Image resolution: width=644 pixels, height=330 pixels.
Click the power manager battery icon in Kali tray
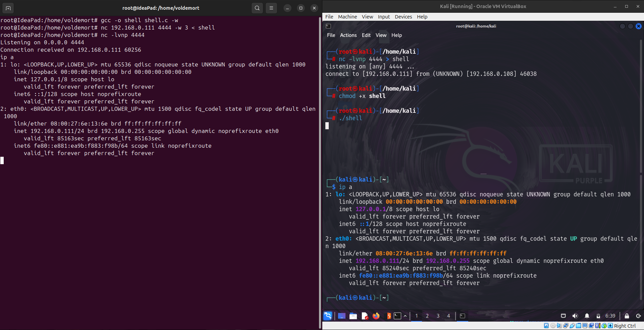[598, 316]
